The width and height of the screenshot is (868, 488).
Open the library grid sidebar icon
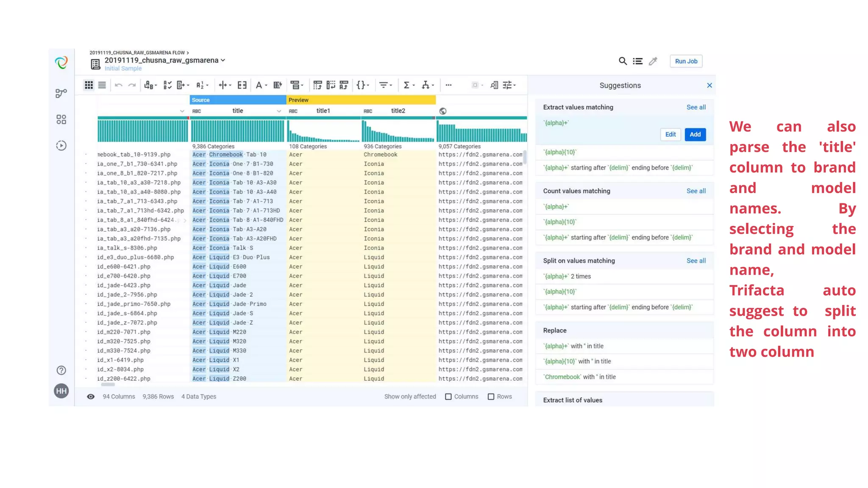[x=61, y=119]
